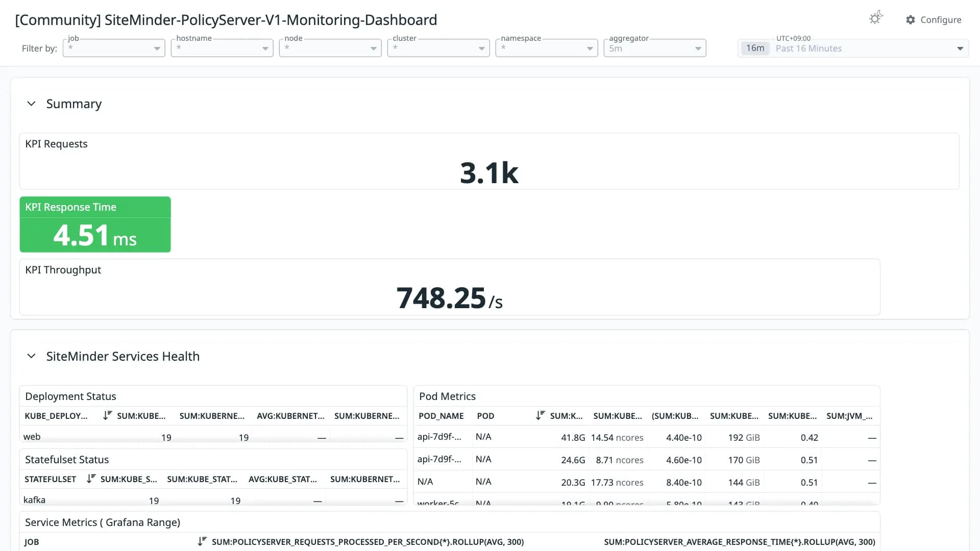Open the cluster filter dropdown

[x=438, y=48]
